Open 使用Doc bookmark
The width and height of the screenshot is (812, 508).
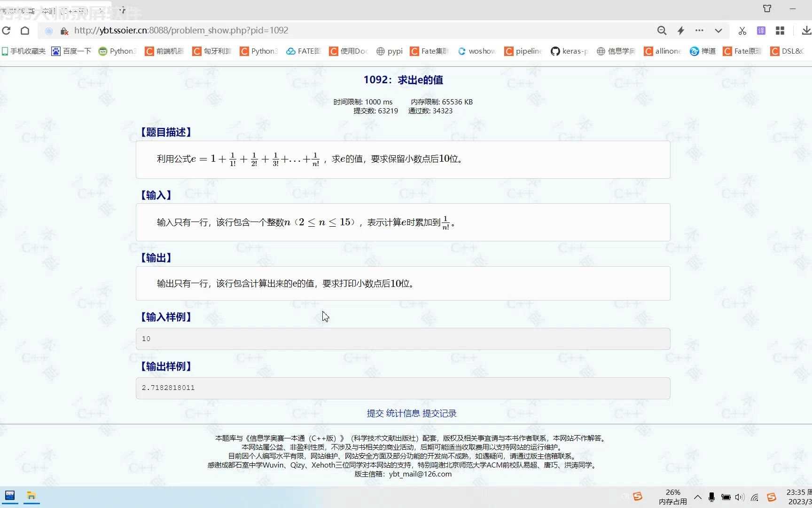tap(348, 51)
